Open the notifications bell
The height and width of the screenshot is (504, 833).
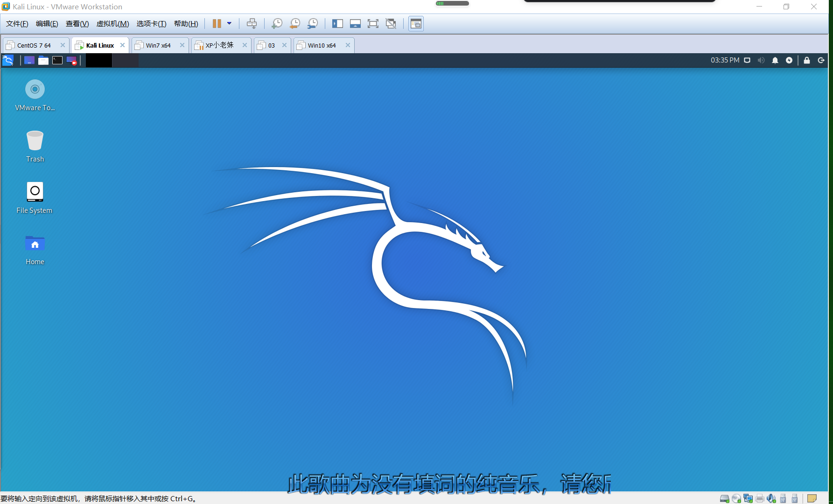pos(775,60)
